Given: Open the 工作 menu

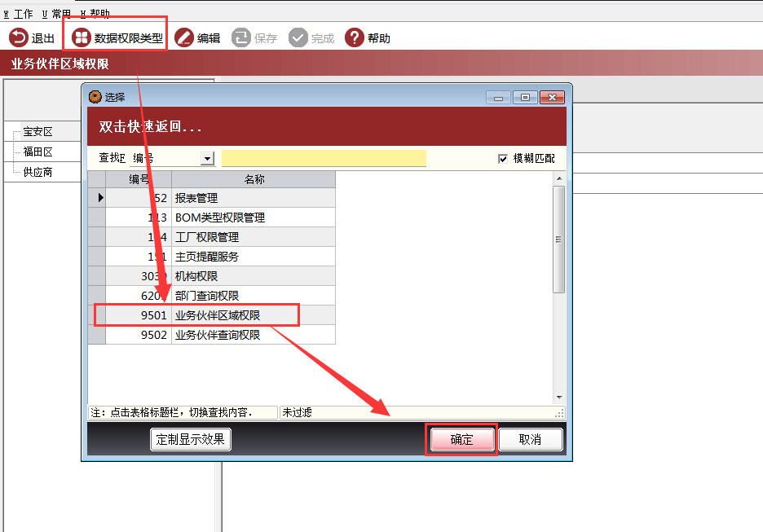Looking at the screenshot, I should tap(19, 14).
